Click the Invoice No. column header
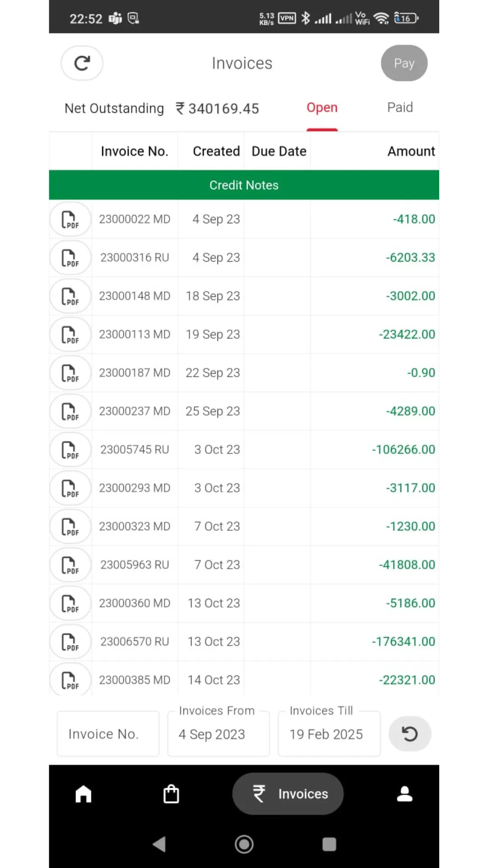 click(135, 151)
